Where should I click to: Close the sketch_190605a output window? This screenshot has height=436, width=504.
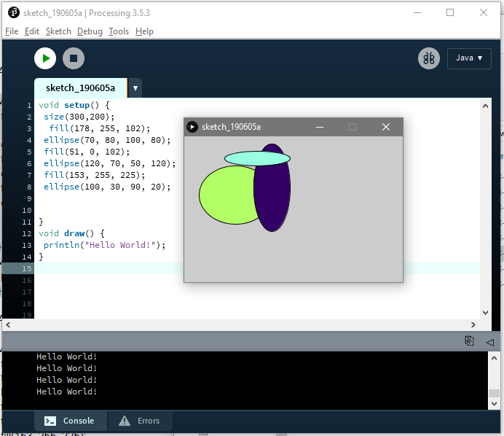tap(386, 127)
